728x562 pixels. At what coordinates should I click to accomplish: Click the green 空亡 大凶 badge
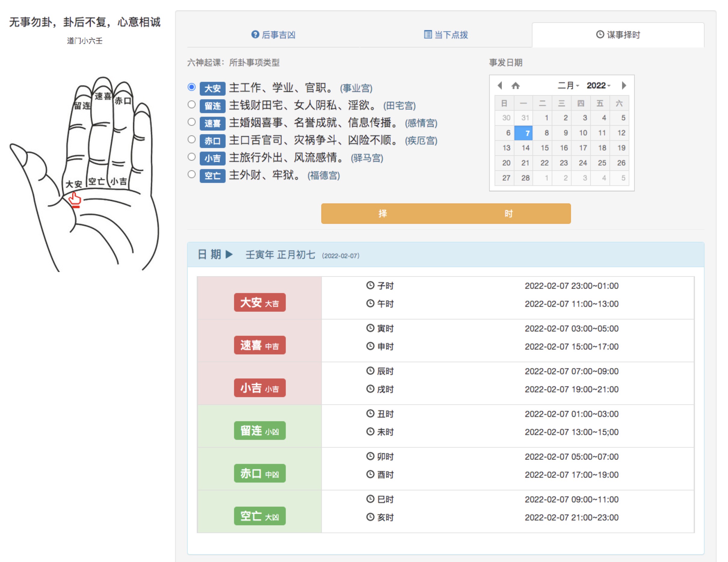click(x=260, y=516)
